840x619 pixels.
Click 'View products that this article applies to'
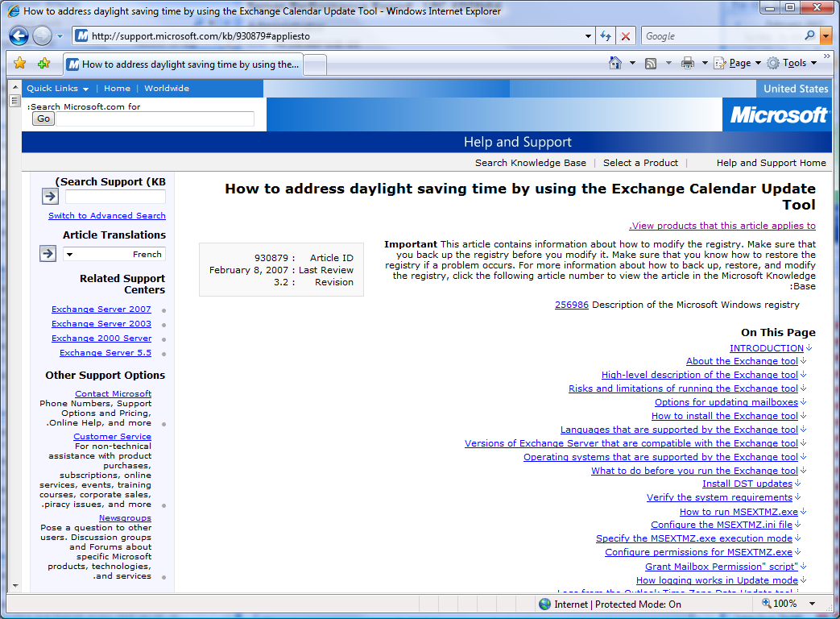(722, 226)
